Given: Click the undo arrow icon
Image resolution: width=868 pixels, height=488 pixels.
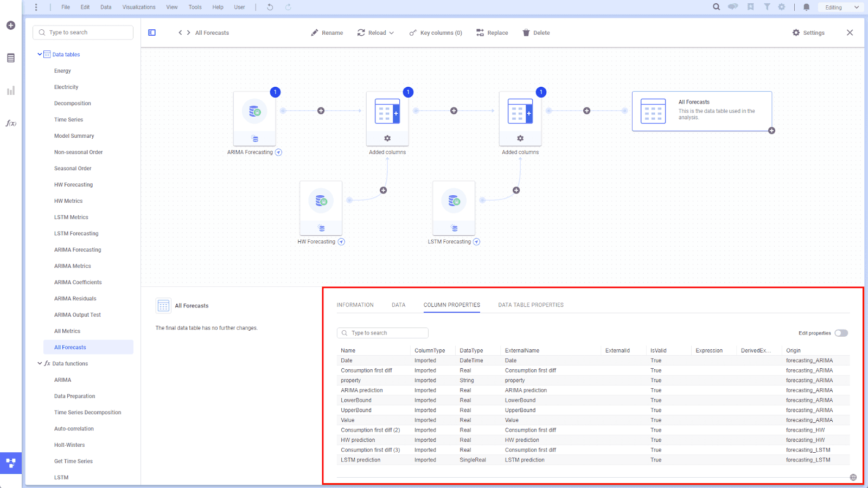Looking at the screenshot, I should click(x=270, y=7).
